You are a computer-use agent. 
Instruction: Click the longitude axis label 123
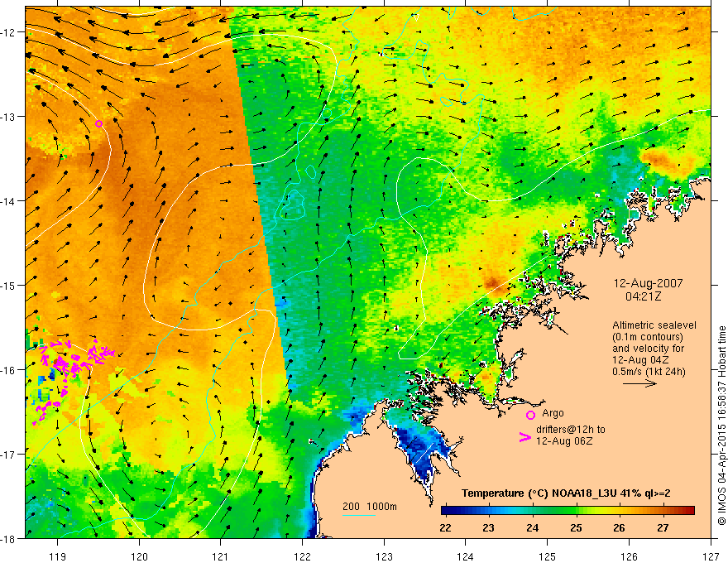(384, 556)
